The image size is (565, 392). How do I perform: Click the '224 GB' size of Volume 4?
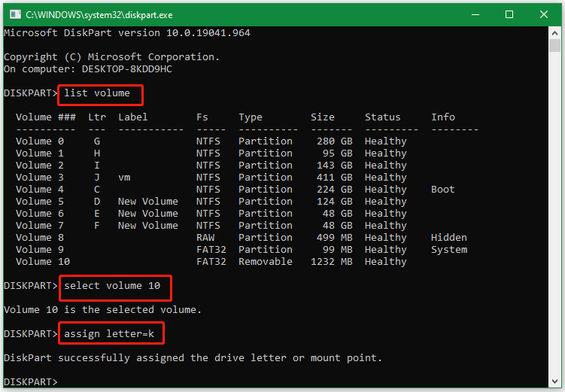[x=334, y=190]
